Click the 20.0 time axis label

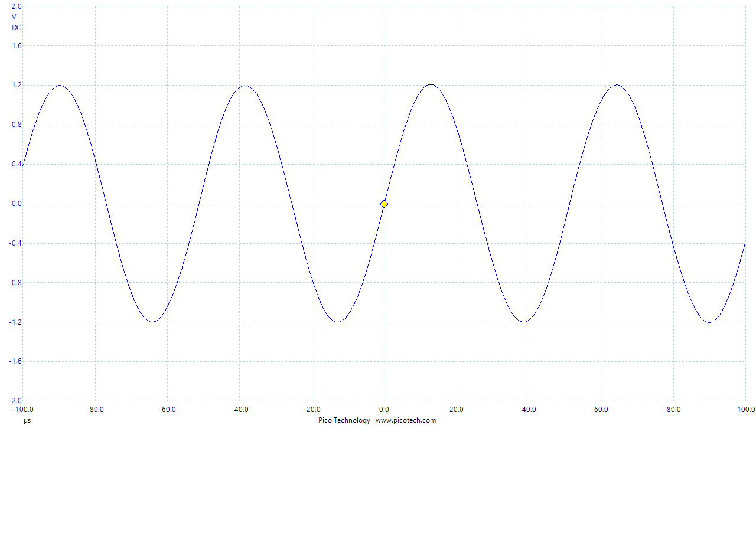click(457, 409)
